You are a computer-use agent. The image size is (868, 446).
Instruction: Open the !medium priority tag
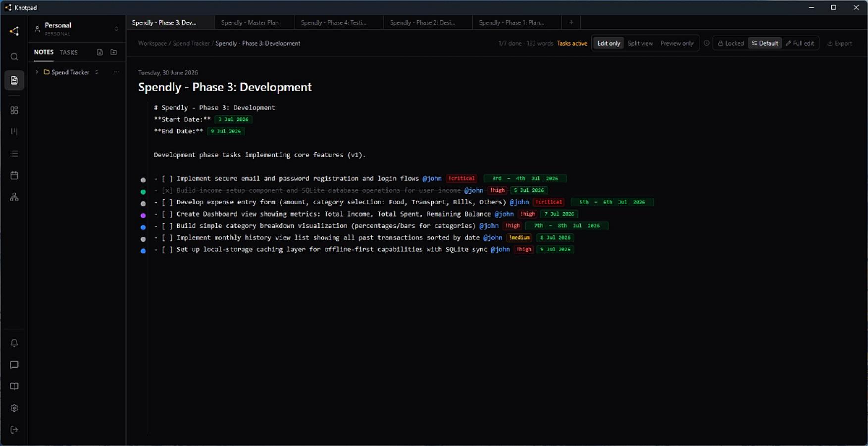[519, 237]
